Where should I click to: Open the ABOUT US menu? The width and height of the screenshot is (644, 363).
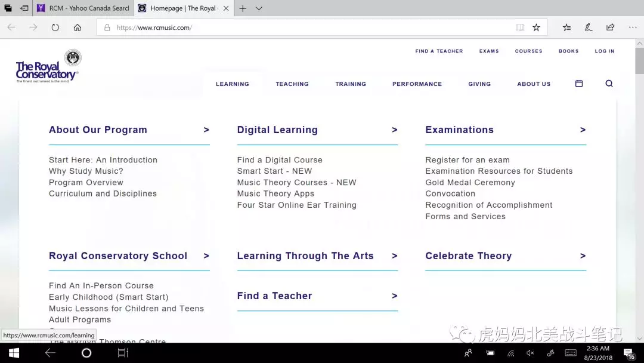[x=534, y=84]
